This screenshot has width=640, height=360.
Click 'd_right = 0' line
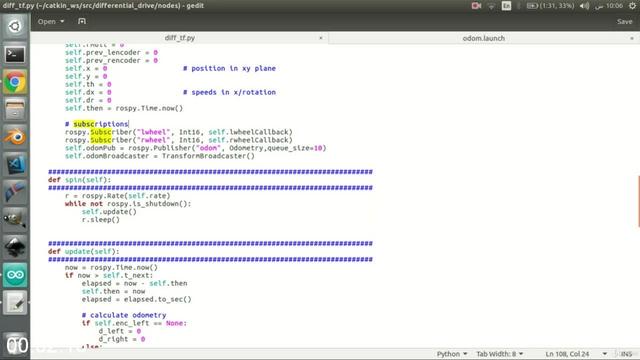(x=122, y=339)
